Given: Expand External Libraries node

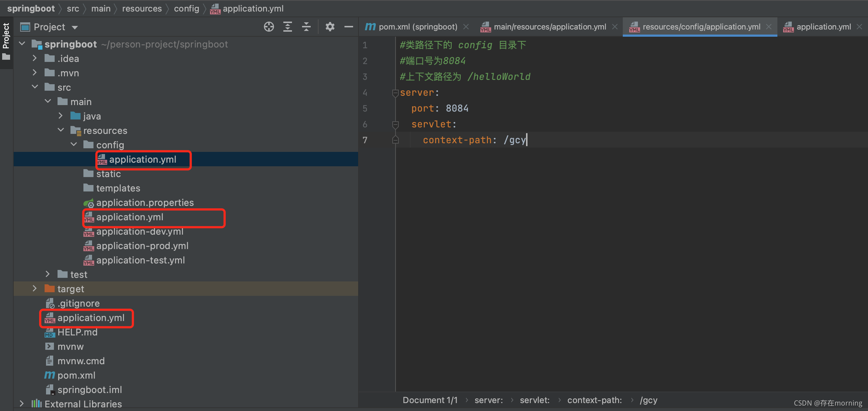Looking at the screenshot, I should click(22, 403).
